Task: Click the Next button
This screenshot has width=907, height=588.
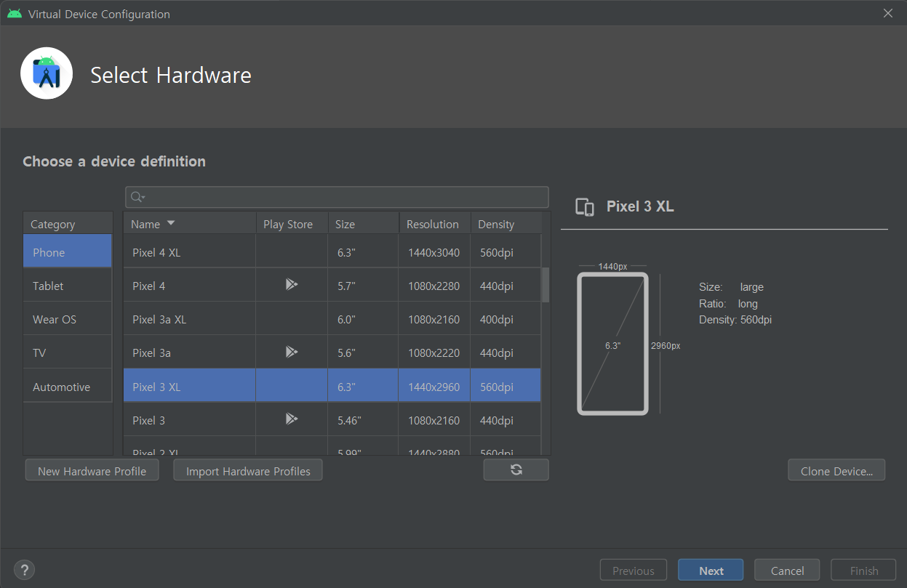Action: [x=711, y=571]
